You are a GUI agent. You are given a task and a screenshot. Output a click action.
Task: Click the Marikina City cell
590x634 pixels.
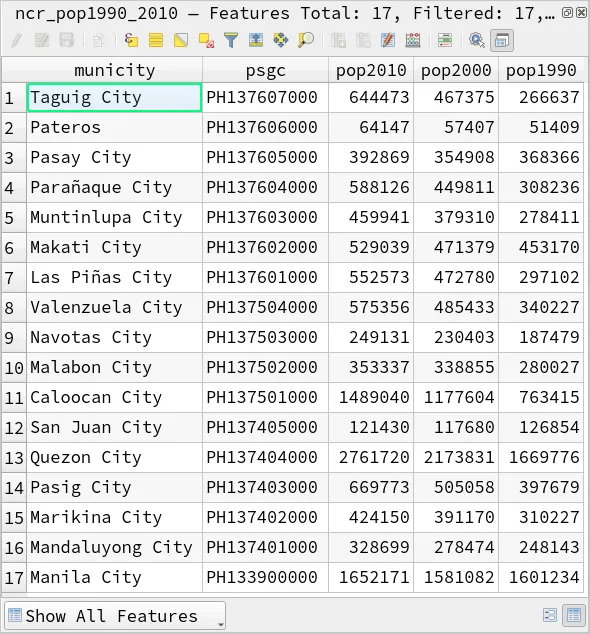(x=114, y=518)
